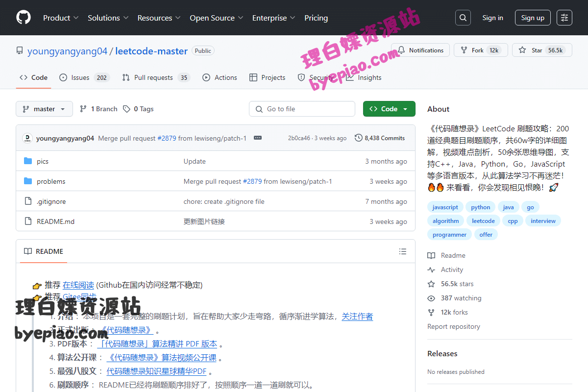
Task: Select the README tab heading
Action: coord(44,251)
